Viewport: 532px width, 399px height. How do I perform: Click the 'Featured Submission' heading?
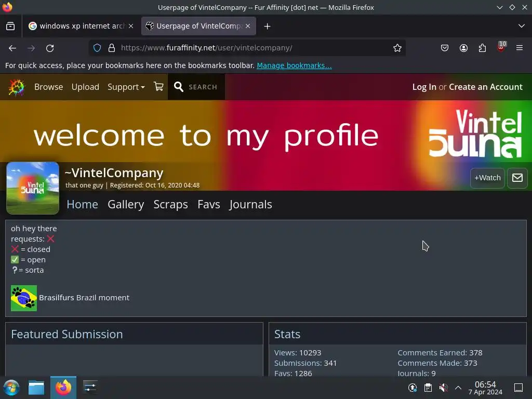click(x=67, y=334)
